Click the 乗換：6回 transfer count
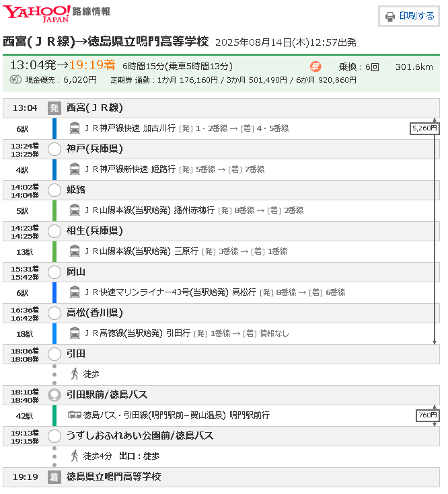The height and width of the screenshot is (494, 448). pos(359,67)
